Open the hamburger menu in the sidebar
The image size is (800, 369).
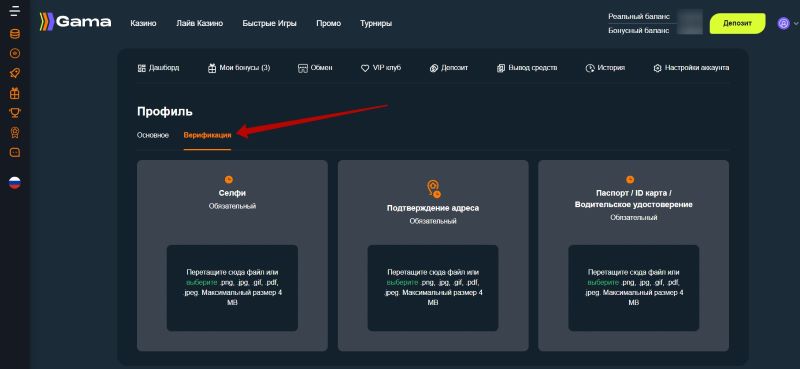[15, 11]
